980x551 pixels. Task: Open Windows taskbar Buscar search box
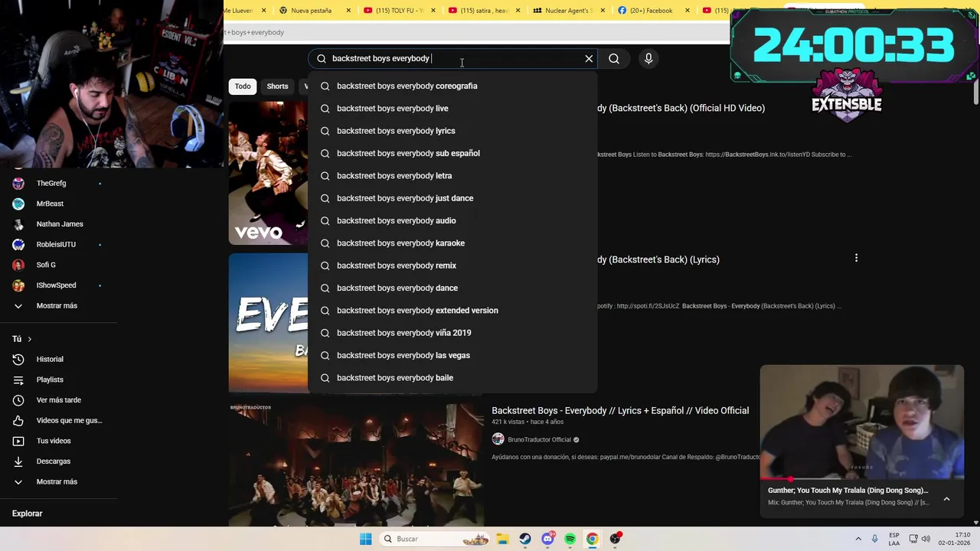click(434, 539)
